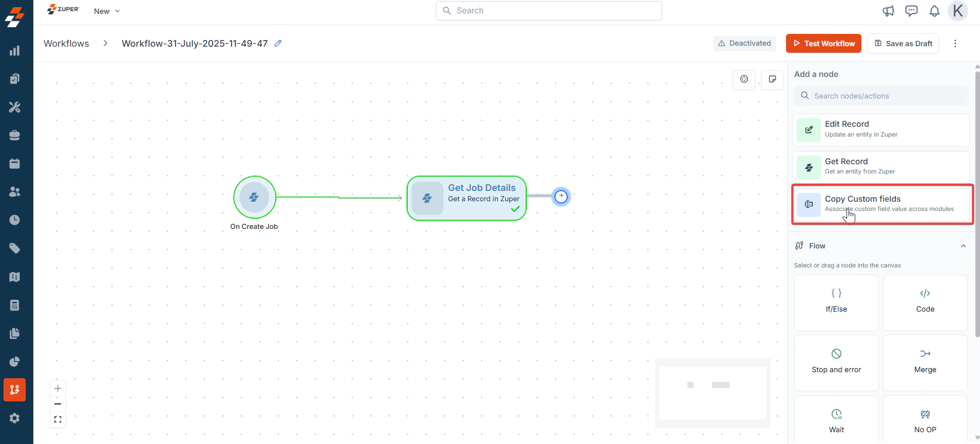980x444 pixels.
Task: Open settings gear in sidebar
Action: (x=15, y=418)
